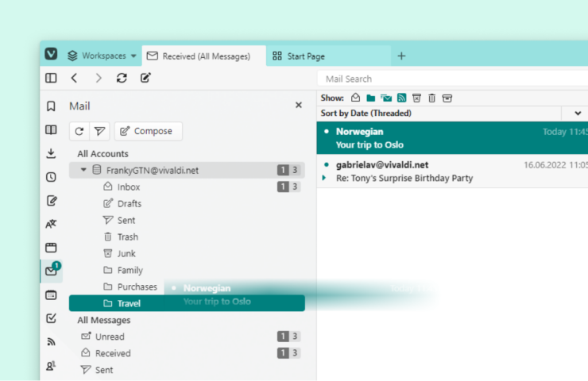Image resolution: width=588 pixels, height=381 pixels.
Task: Click the All Messages heading
Action: [104, 320]
